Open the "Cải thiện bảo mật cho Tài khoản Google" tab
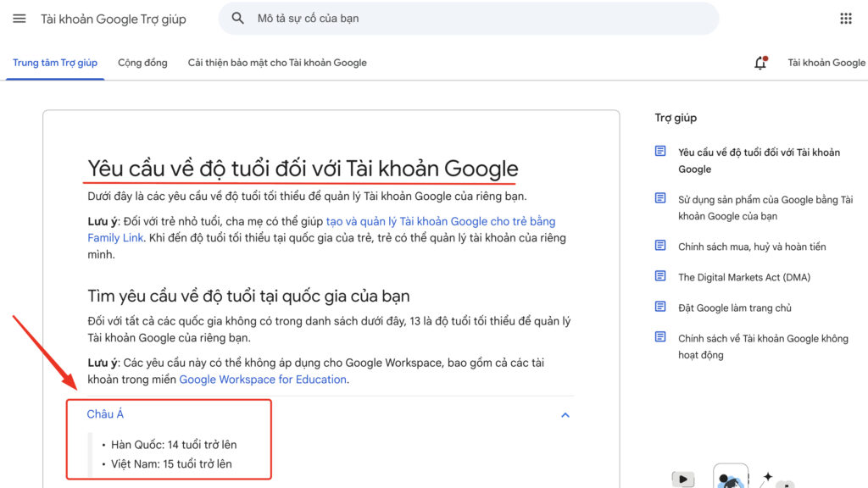This screenshot has width=868, height=488. pyautogui.click(x=277, y=63)
